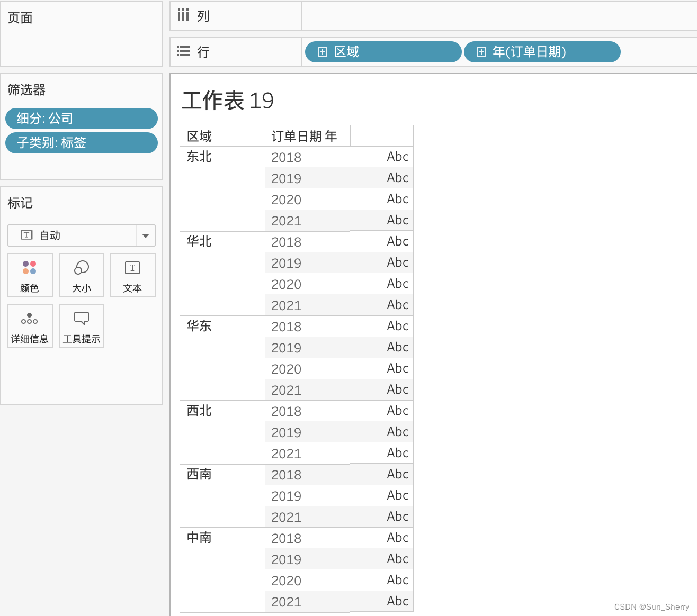Image resolution: width=697 pixels, height=616 pixels.
Task: Click year 2021 under 华北
Action: (287, 305)
